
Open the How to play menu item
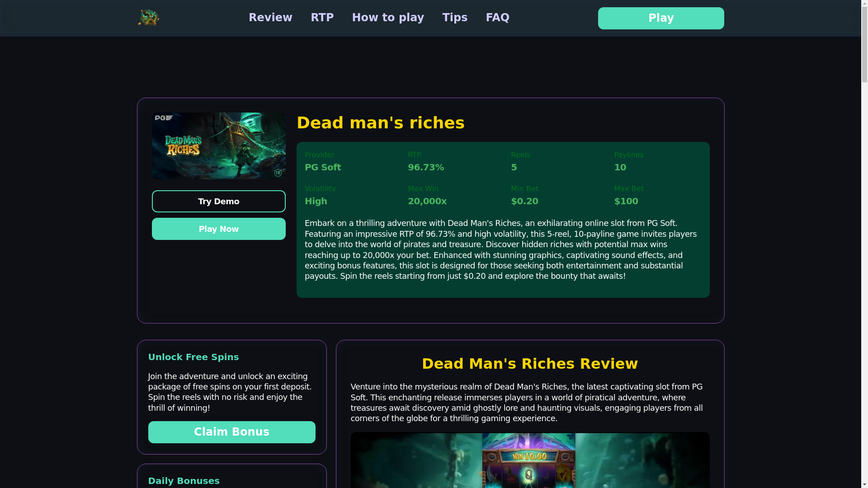tap(388, 18)
